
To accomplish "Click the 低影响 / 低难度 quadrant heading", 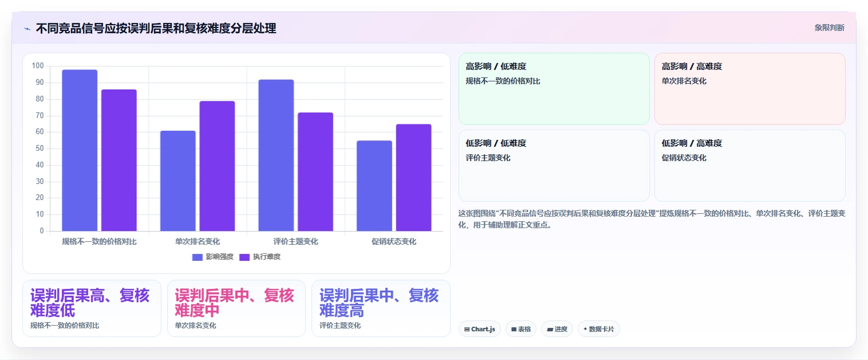I will click(x=496, y=143).
